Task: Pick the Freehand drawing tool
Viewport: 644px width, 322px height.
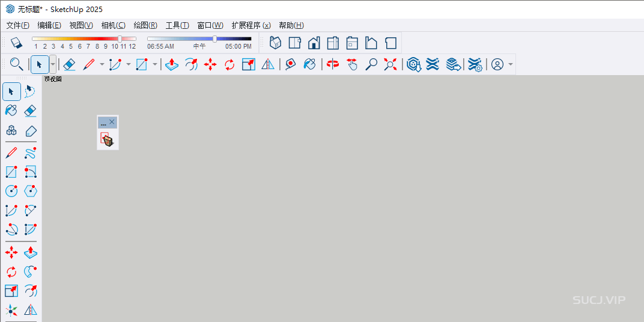Action: pyautogui.click(x=31, y=153)
